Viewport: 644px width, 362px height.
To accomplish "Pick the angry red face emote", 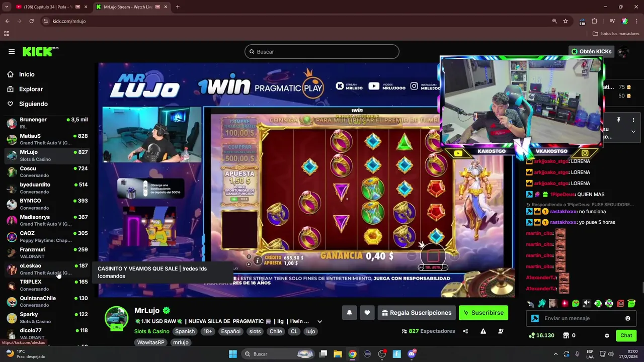I will (620, 303).
